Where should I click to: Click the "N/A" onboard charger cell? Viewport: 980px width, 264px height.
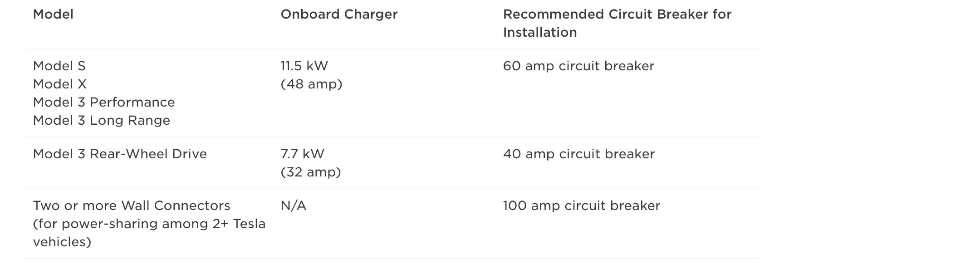[x=294, y=206]
